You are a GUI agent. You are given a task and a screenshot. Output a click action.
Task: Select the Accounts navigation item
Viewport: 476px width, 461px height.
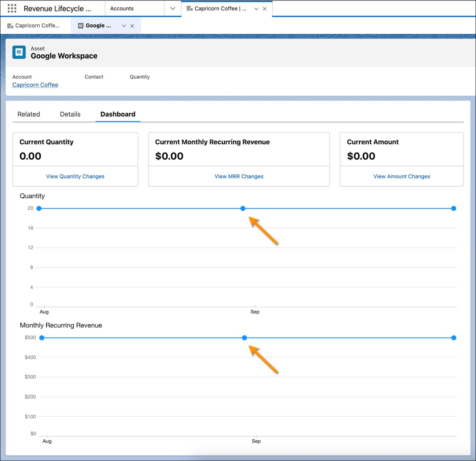click(x=122, y=9)
